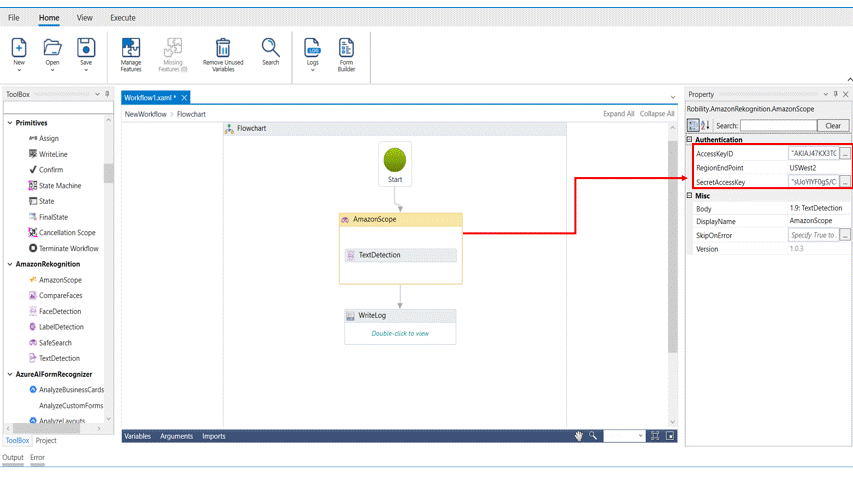The image size is (853, 480).
Task: Open the Open file dropdown
Action: 52,70
